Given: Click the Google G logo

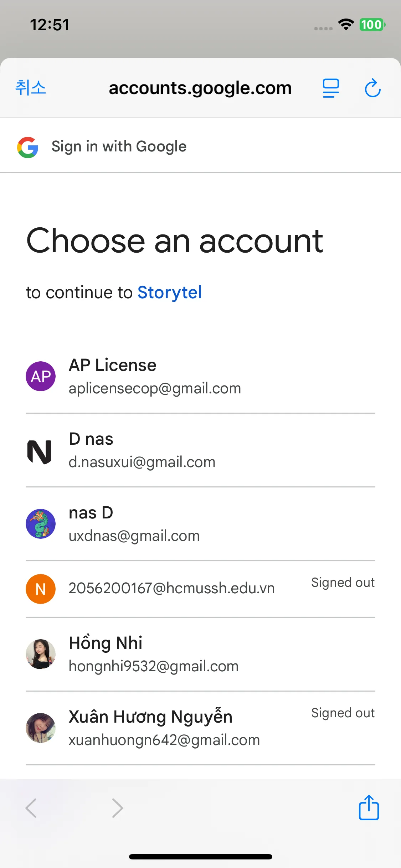Looking at the screenshot, I should click(28, 147).
